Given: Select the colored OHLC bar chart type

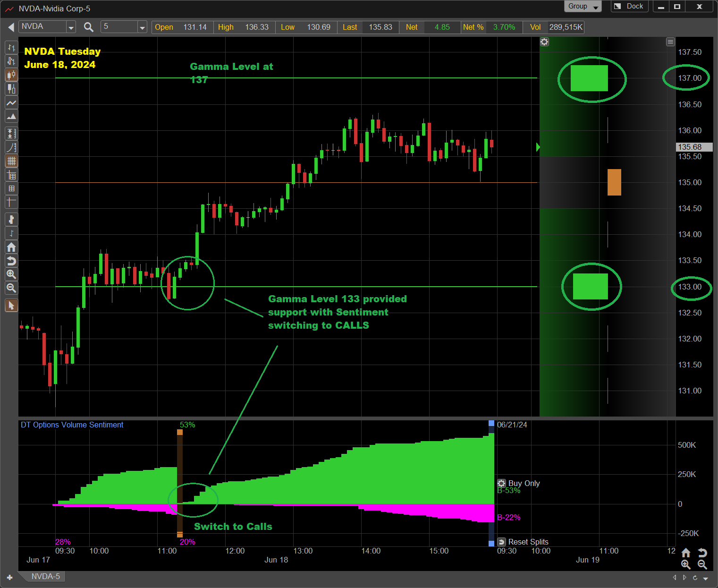Looking at the screenshot, I should coord(11,61).
